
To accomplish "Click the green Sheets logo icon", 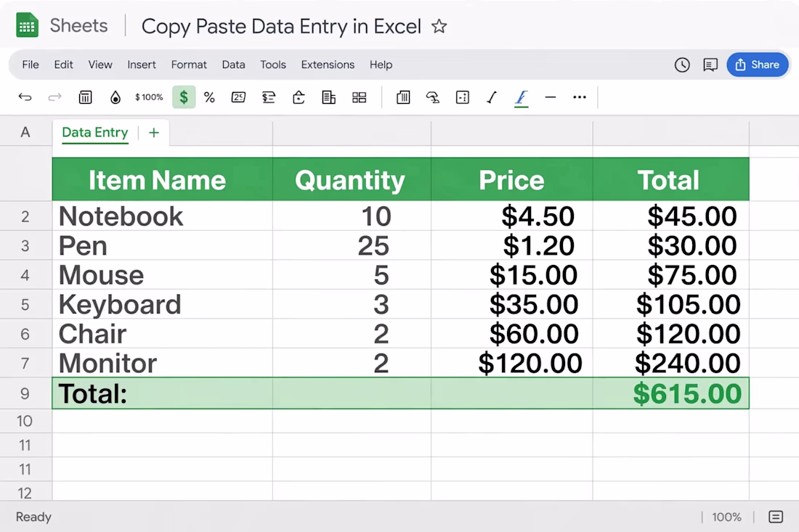I will point(27,25).
